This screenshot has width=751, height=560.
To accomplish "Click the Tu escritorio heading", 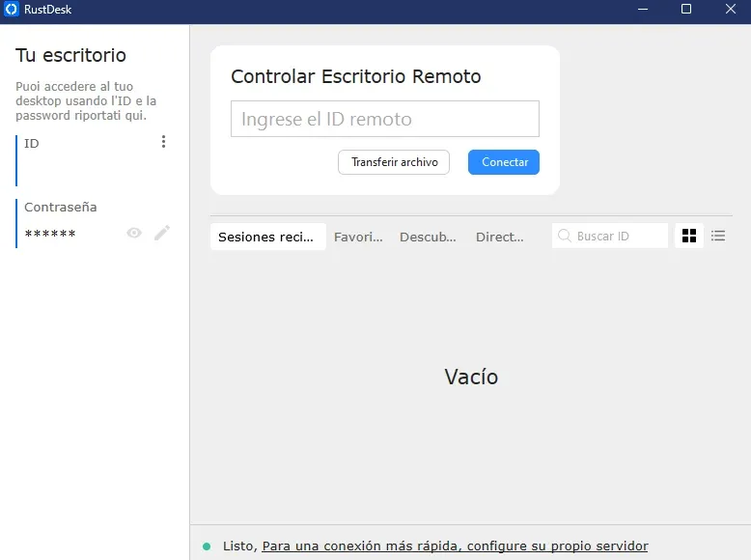I will [70, 55].
